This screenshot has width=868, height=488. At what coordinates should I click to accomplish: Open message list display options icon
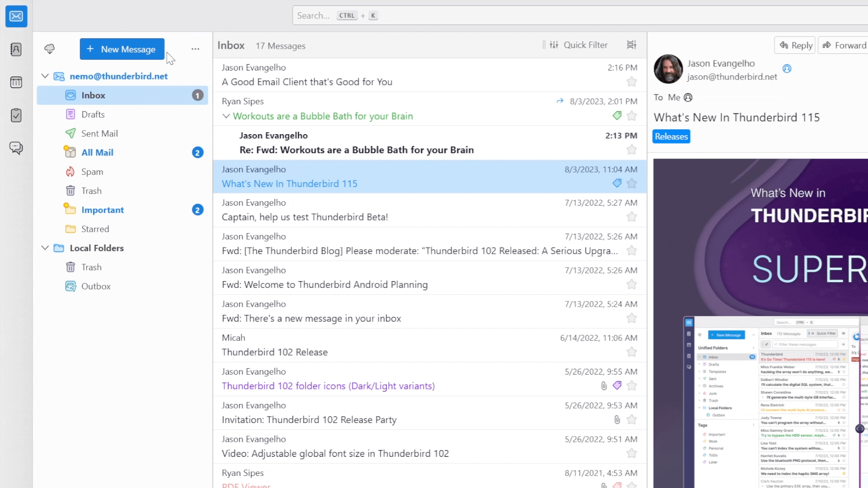[632, 45]
